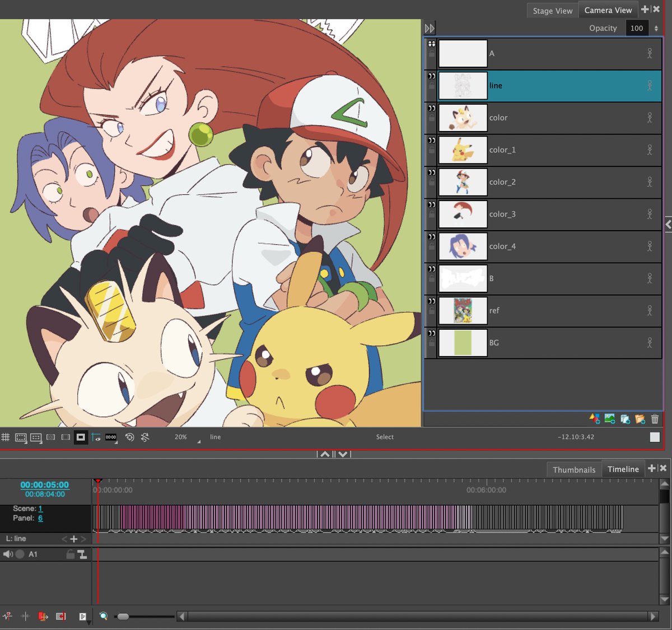This screenshot has height=630, width=672.
Task: Click the Scene number 1 link
Action: pos(40,508)
